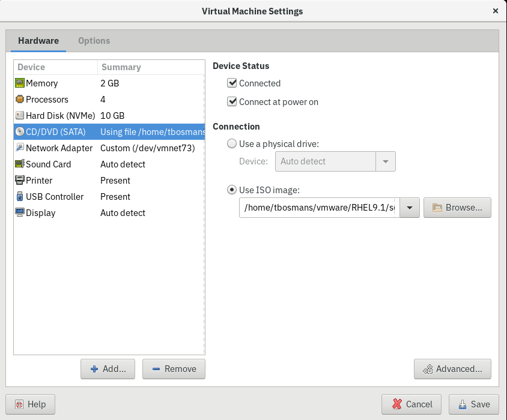
Task: Switch to the Options tab
Action: point(94,41)
